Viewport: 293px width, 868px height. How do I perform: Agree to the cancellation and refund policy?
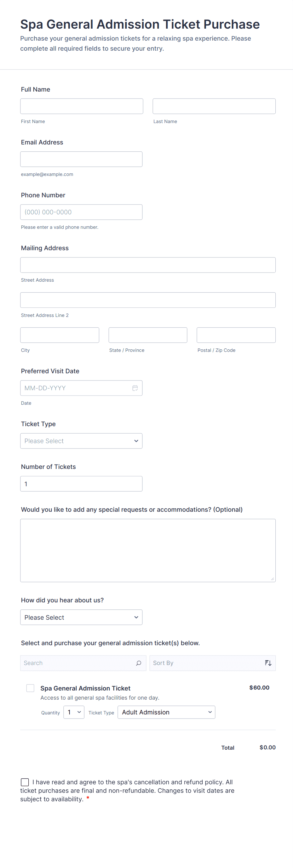coord(25,782)
